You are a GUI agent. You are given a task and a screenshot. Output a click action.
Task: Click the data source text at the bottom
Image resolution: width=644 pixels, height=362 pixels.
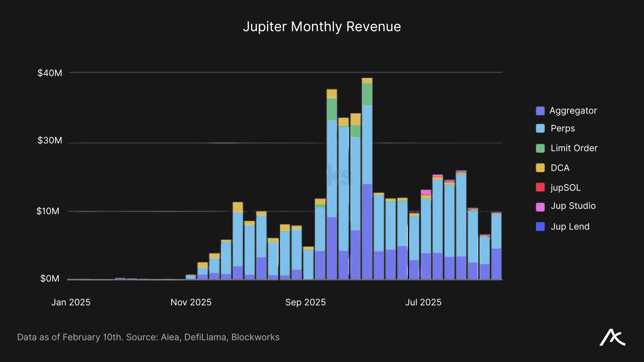click(x=149, y=337)
